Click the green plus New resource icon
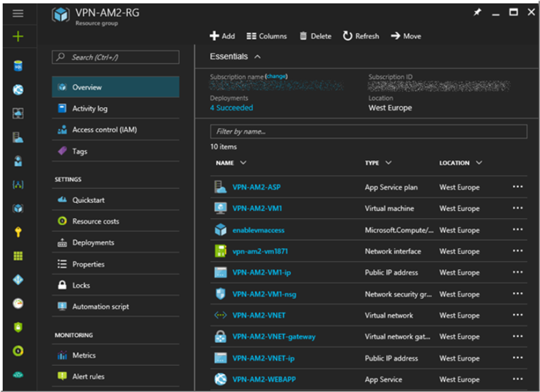The width and height of the screenshot is (540, 392). [18, 36]
